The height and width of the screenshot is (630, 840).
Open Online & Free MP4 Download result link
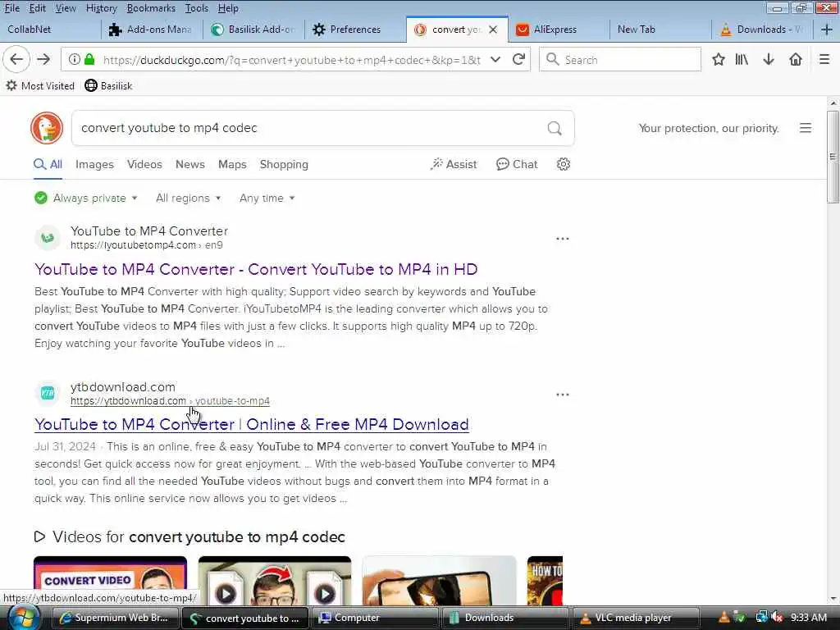tap(251, 424)
